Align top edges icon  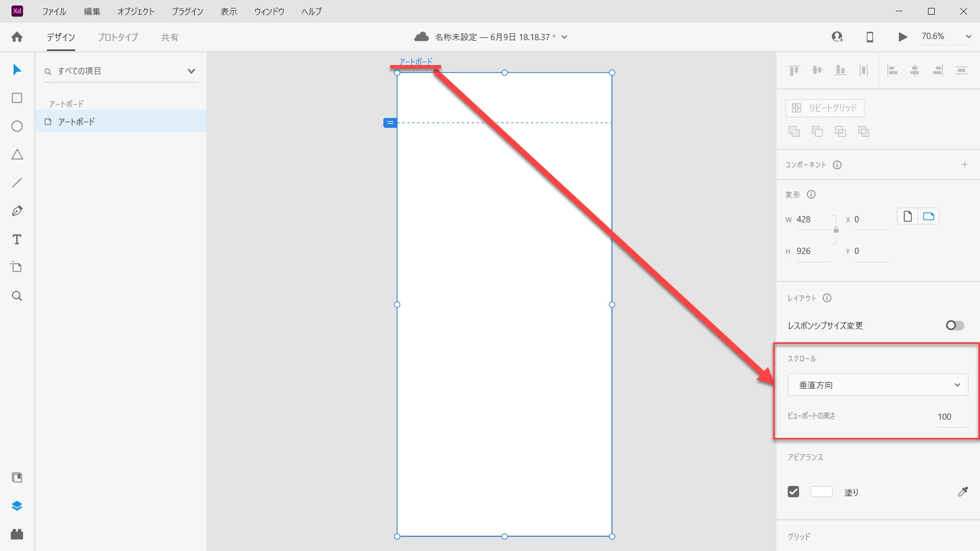(794, 70)
